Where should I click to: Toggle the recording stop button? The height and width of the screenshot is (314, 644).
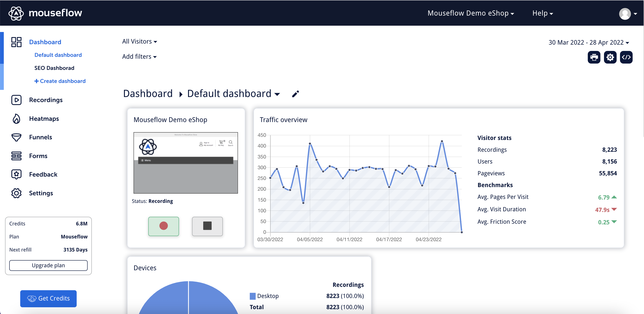[x=207, y=226]
